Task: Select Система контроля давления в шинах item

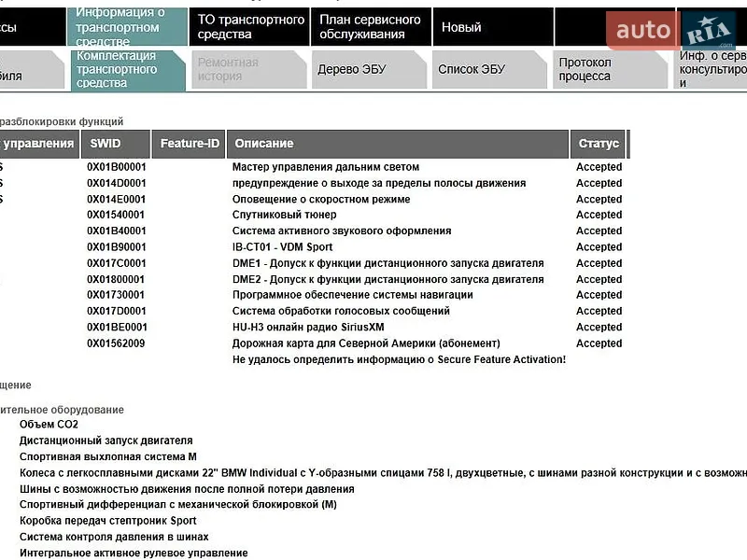Action: [x=114, y=537]
